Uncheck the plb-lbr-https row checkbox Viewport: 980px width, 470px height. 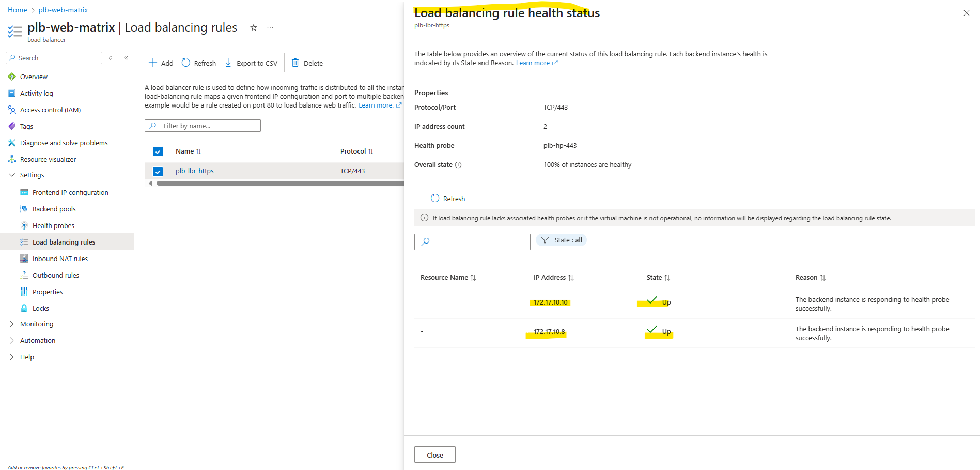point(158,171)
